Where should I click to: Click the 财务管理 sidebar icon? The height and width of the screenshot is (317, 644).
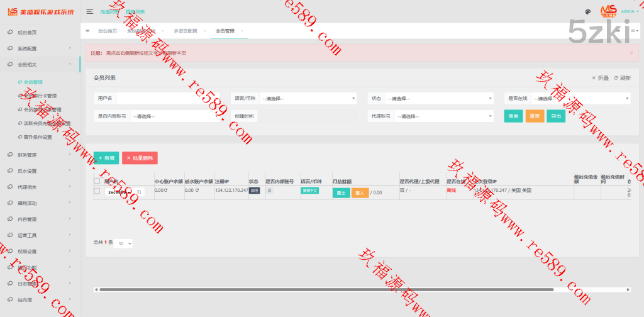tap(10, 155)
